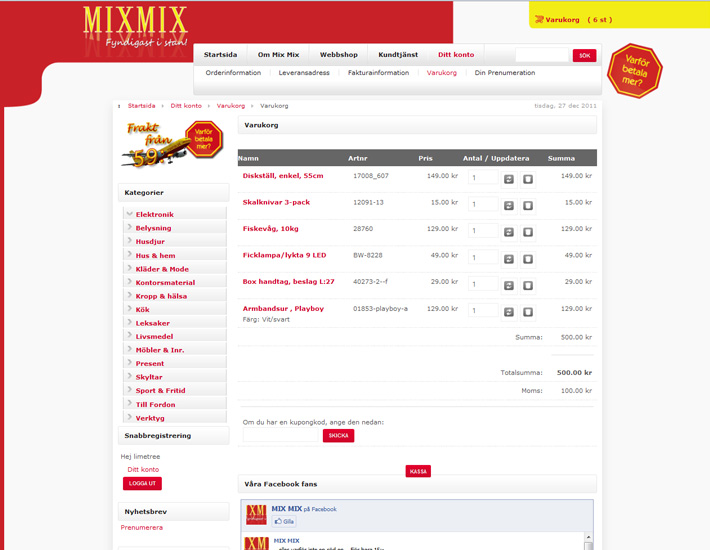
Task: Select the Orderinformation submenu item
Action: point(233,72)
